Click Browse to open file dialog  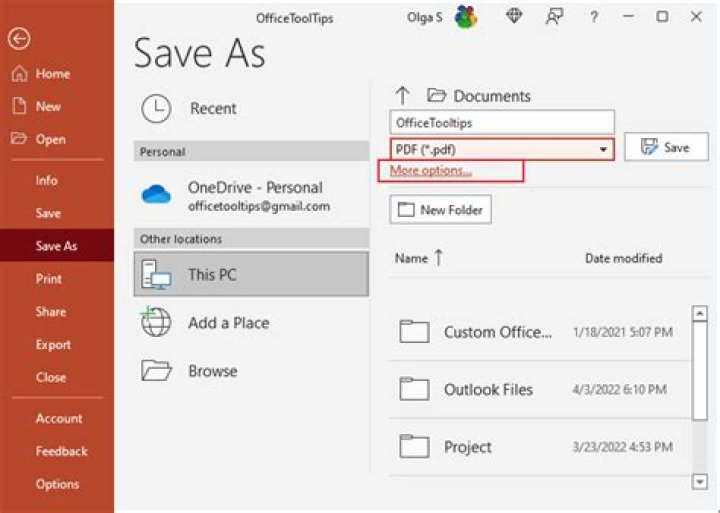click(251, 371)
